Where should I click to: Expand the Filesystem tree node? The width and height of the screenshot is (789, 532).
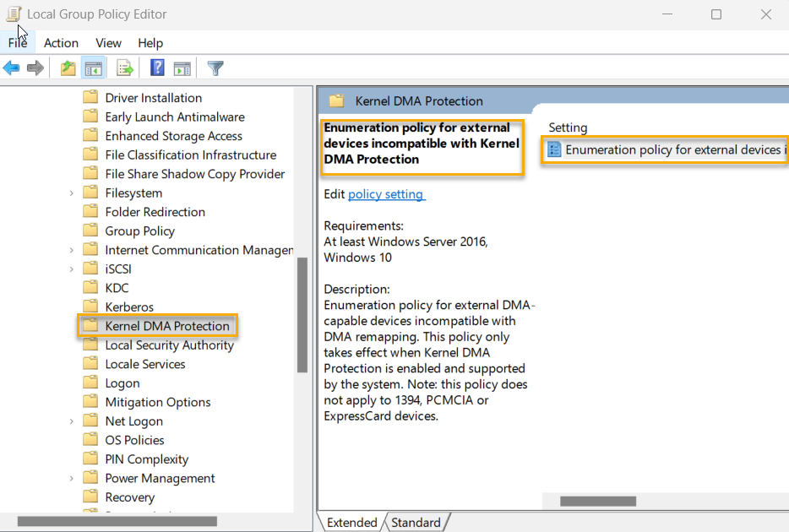click(x=72, y=192)
